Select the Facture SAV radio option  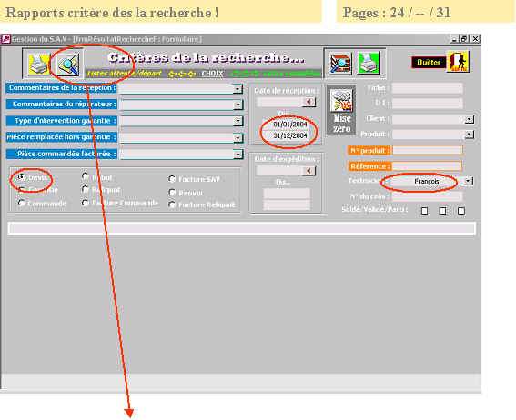[171, 179]
